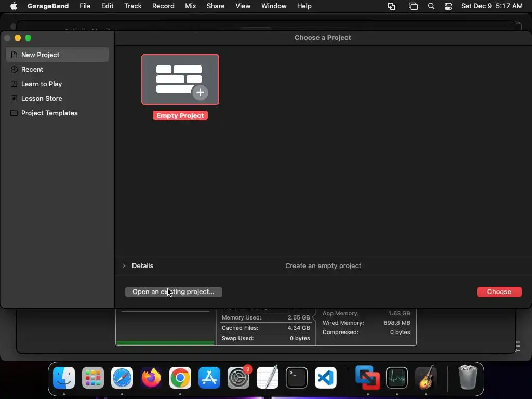Expand the Details disclosure chevron
The height and width of the screenshot is (399, 532).
click(124, 265)
